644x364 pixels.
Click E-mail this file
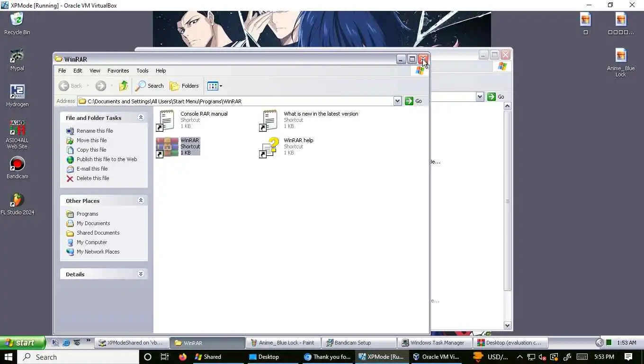click(92, 169)
